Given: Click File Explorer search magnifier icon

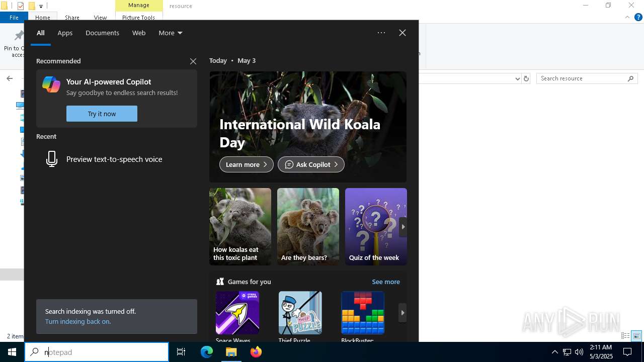Looking at the screenshot, I should [630, 78].
